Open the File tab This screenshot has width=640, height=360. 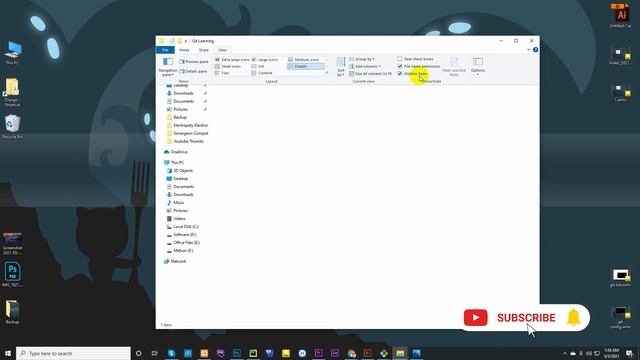(x=165, y=50)
